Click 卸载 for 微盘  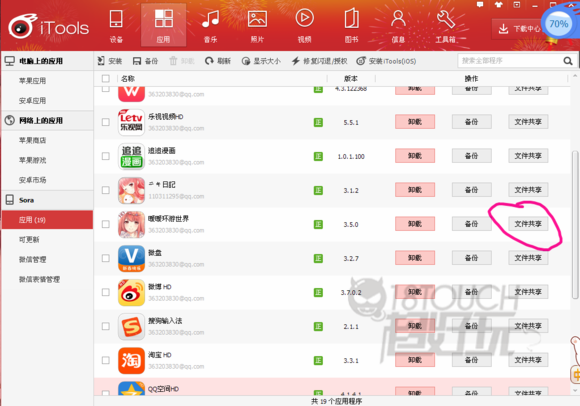tap(415, 258)
